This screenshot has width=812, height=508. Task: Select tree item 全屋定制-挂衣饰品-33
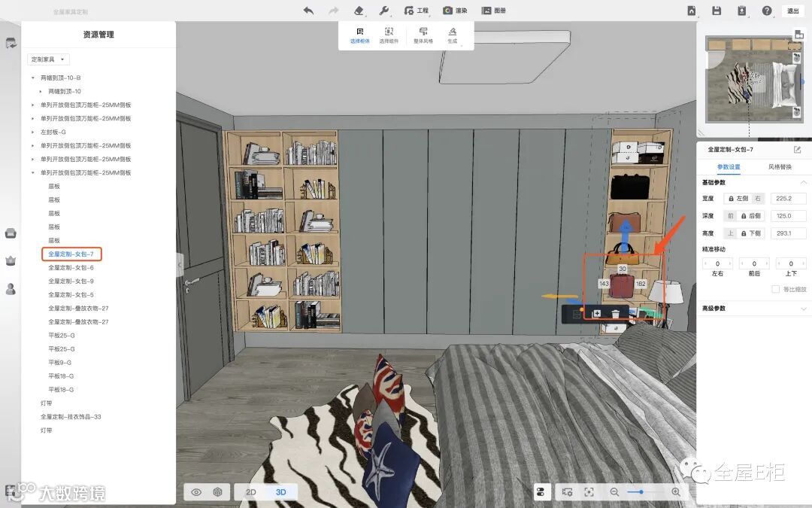coord(71,417)
